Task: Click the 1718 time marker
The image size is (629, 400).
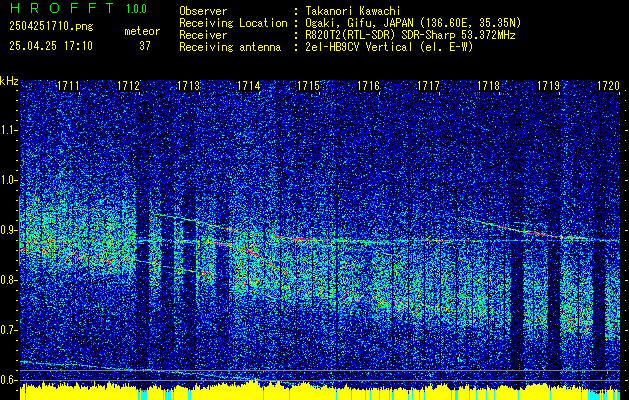Action: pos(489,85)
